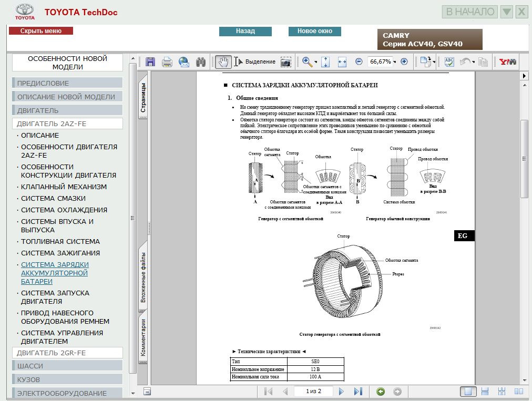Click the spell check ABC icon
The image size is (532, 401).
[x=449, y=62]
